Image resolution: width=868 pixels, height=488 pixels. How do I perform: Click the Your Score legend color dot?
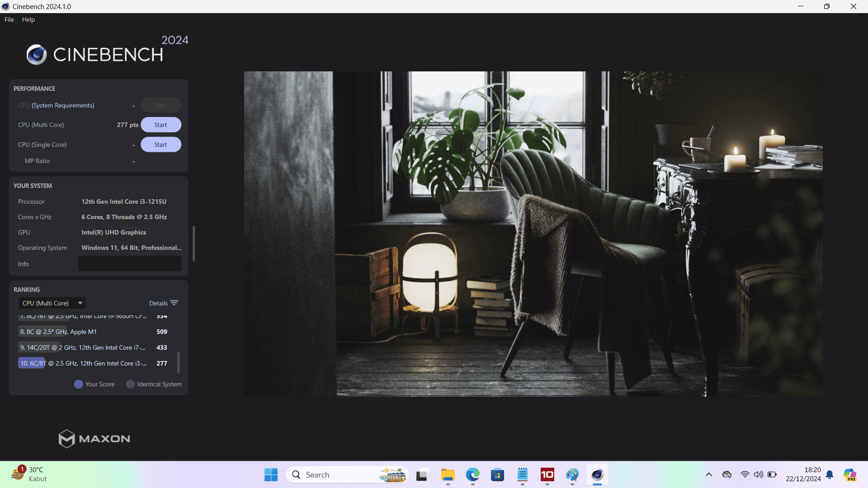pos(78,384)
